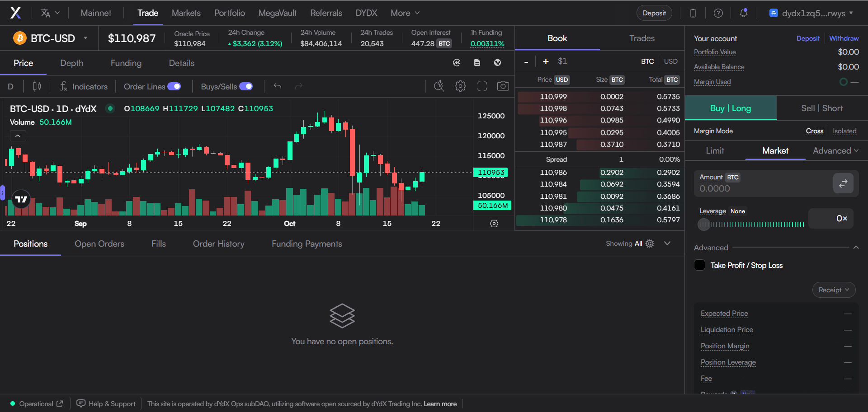This screenshot has width=868, height=412.
Task: Toggle the Order Lines switch
Action: pyautogui.click(x=174, y=86)
